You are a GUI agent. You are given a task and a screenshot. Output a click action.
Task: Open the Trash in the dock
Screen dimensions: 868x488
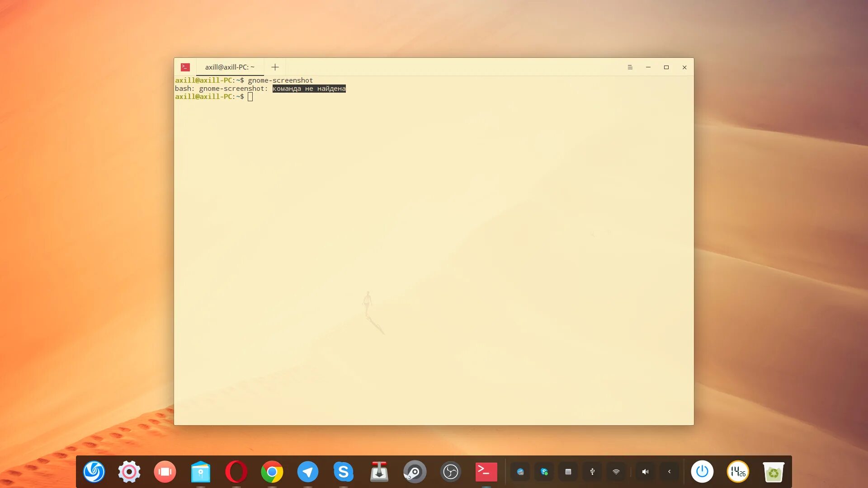(773, 472)
